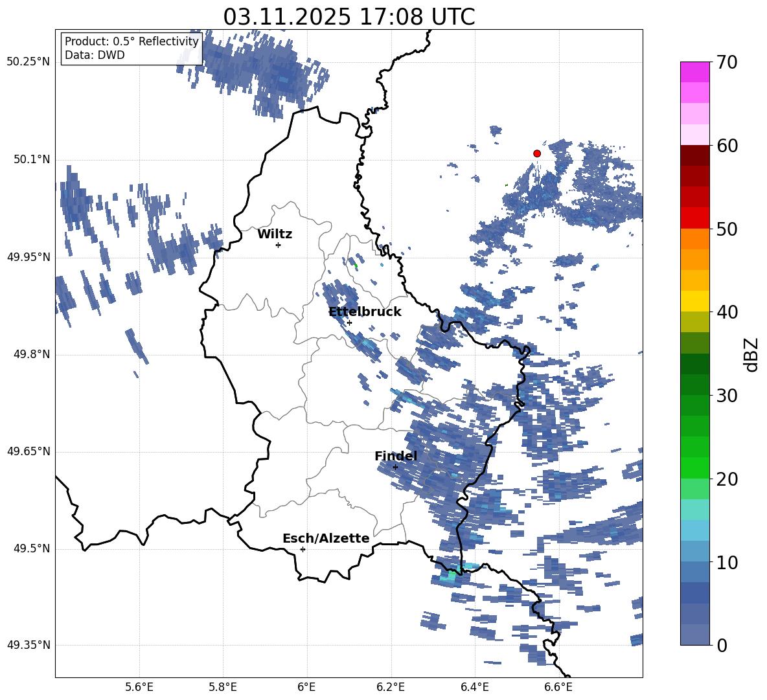This screenshot has height=700, width=767.
Task: Click the 30 label on the colorbar
Action: pos(726,395)
